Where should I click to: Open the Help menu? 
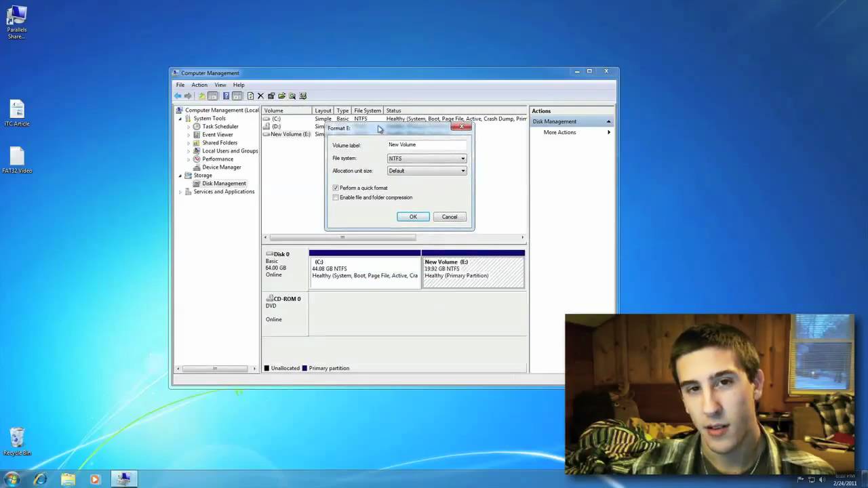239,85
